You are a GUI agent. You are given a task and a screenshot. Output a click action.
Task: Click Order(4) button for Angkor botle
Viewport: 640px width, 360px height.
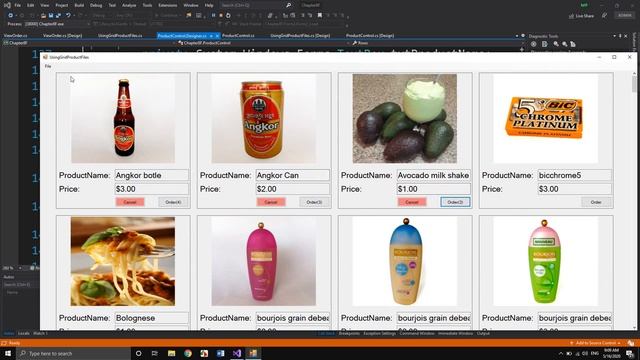[x=173, y=202]
